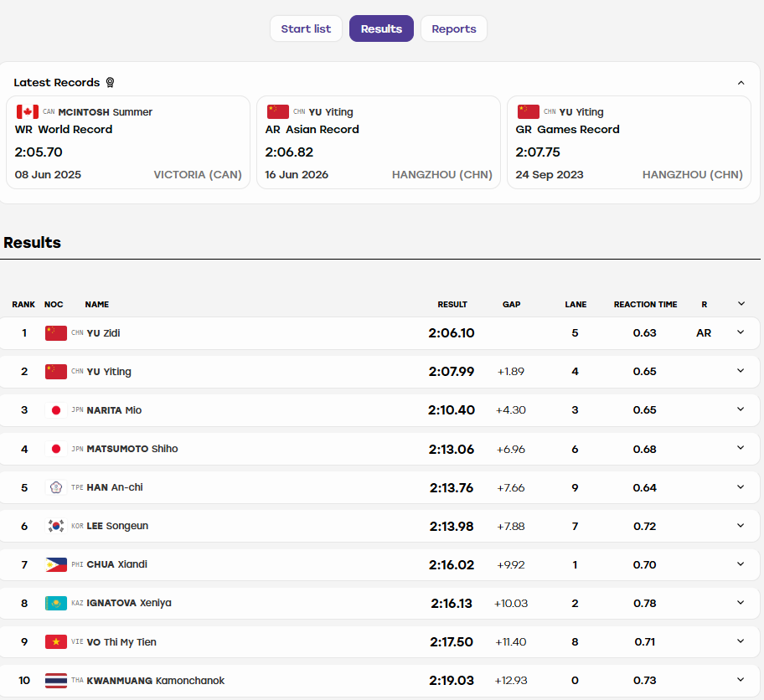
Task: Click the Vietnam flag next to VO Thi My Tien
Action: tap(56, 641)
